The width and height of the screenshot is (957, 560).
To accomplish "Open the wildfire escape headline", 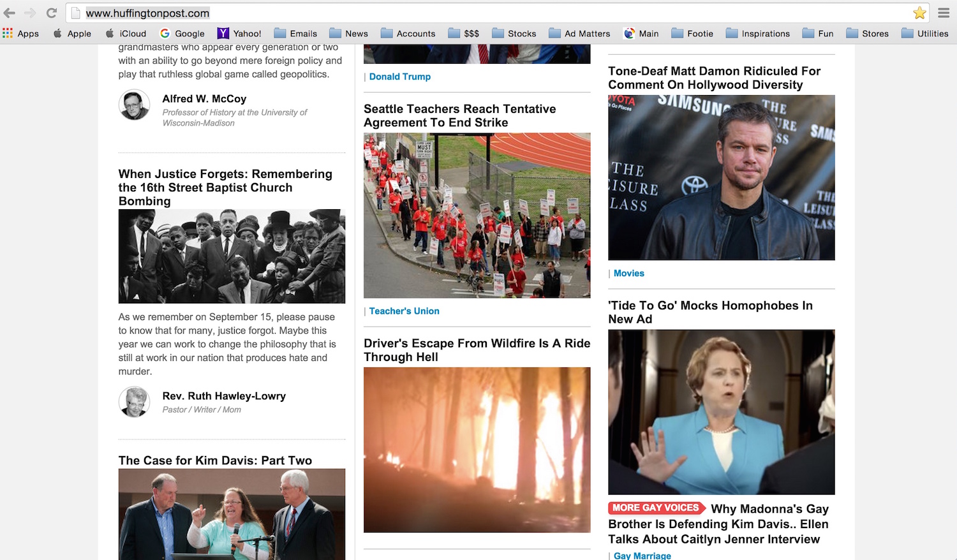I will click(477, 350).
